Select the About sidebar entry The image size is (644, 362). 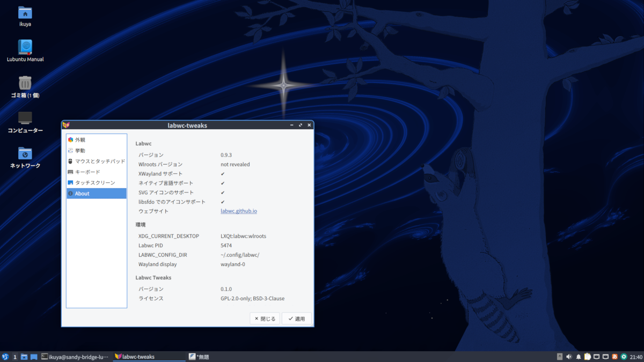[97, 193]
